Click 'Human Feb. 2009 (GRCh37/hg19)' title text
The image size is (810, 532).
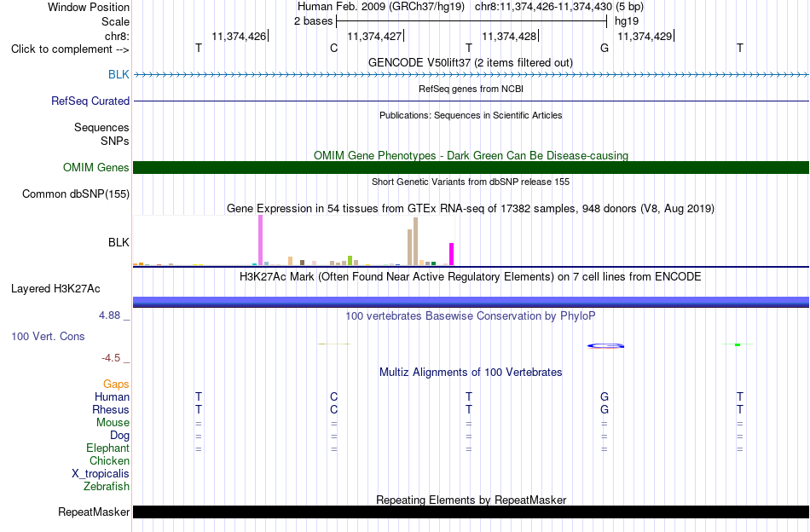(x=381, y=7)
